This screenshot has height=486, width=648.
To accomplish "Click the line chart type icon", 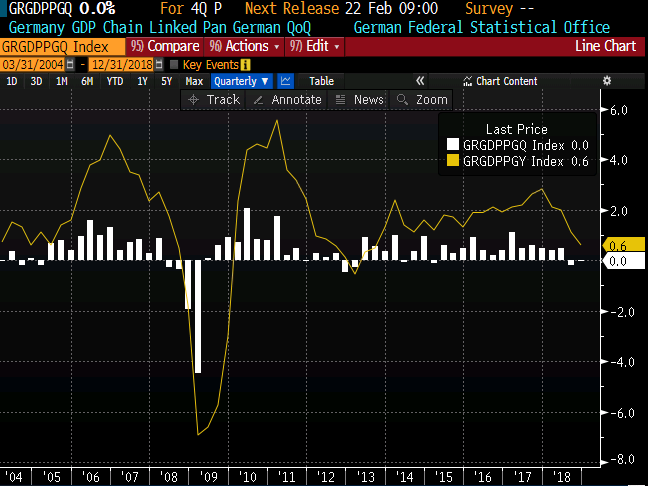I will pyautogui.click(x=287, y=81).
